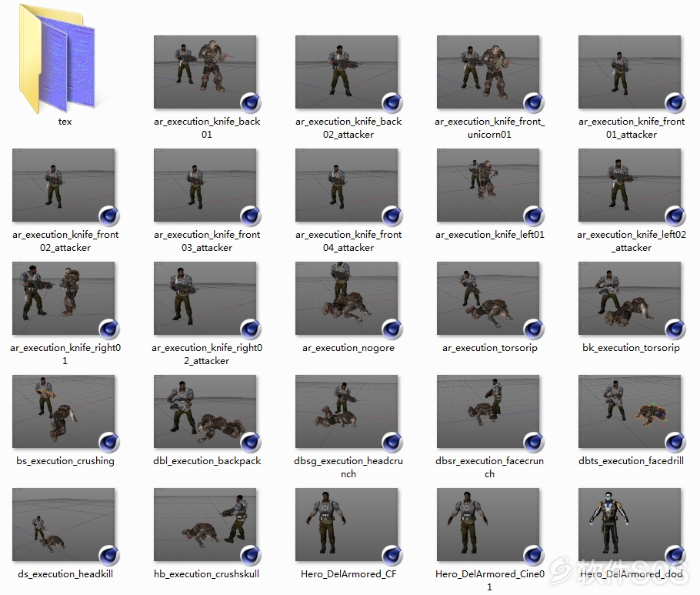700x595 pixels.
Task: Click the 'ar_execution_knife_front01_attacker' file name
Action: click(632, 128)
